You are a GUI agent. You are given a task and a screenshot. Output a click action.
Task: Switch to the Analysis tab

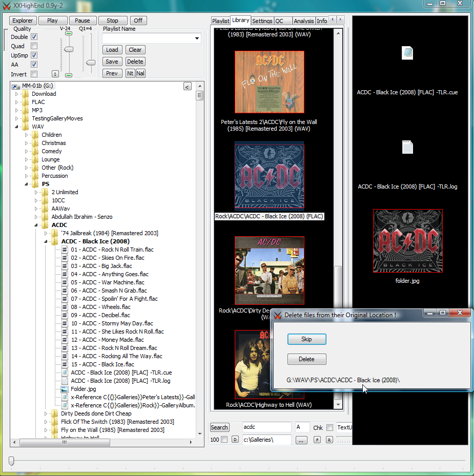304,20
